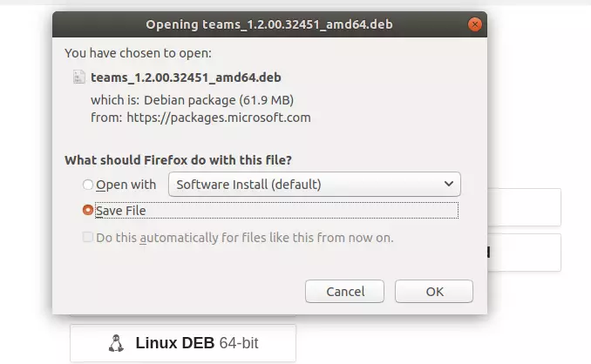
Task: Tick the Do this automatically checkbox
Action: tap(87, 237)
